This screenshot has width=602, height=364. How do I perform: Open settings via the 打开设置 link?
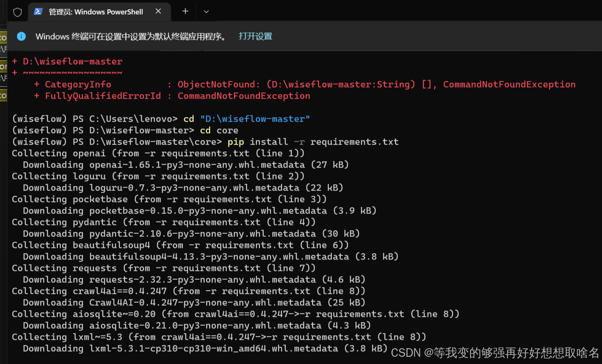[x=255, y=36]
